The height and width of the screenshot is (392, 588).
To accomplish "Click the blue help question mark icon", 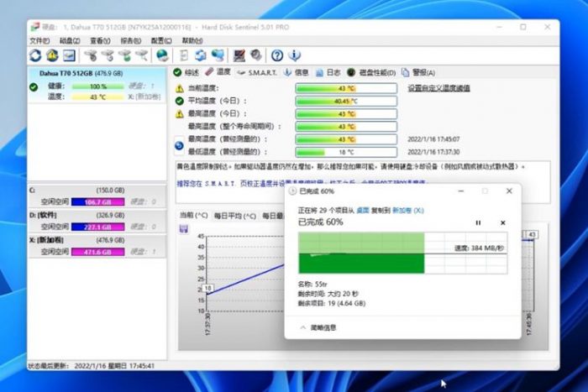I will [x=276, y=55].
